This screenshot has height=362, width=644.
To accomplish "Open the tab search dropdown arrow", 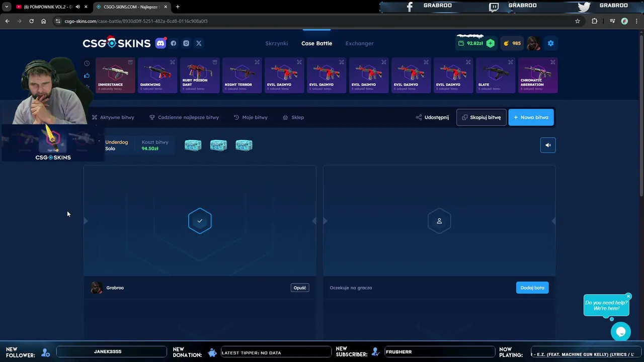I will pyautogui.click(x=7, y=7).
